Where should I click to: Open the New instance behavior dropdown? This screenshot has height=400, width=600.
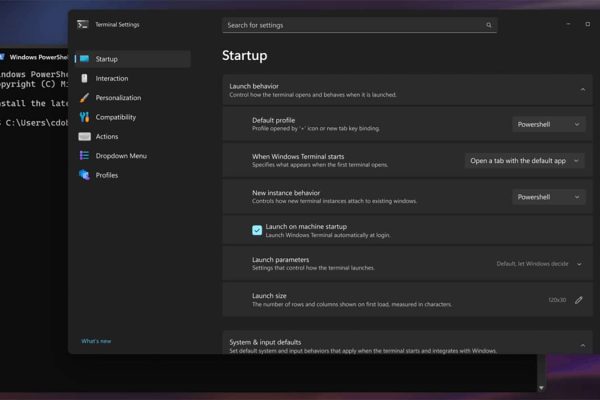[x=548, y=197]
